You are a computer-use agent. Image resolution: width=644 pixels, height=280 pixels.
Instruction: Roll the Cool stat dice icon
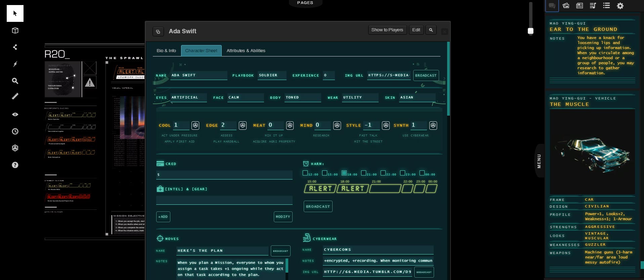pos(195,125)
